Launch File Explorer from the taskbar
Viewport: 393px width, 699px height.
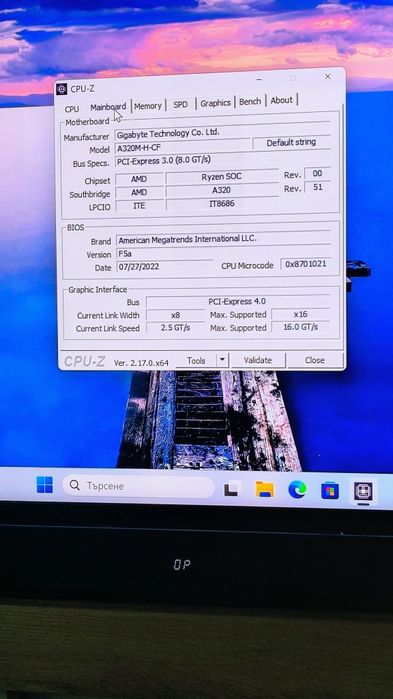265,489
